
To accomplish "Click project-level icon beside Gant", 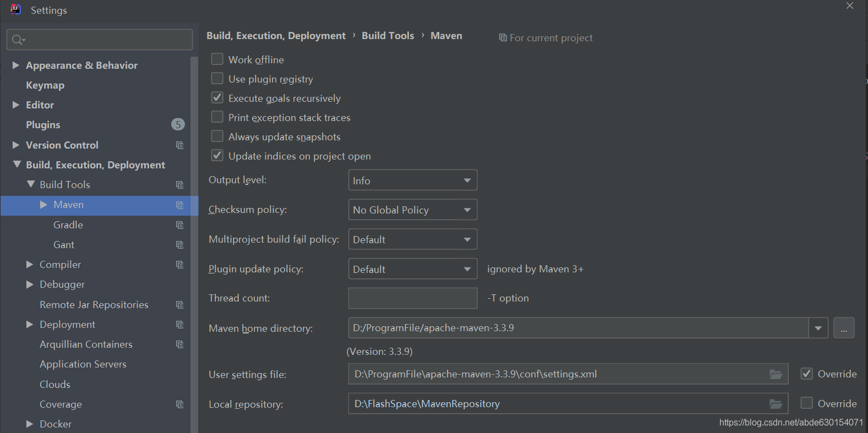I will [179, 245].
